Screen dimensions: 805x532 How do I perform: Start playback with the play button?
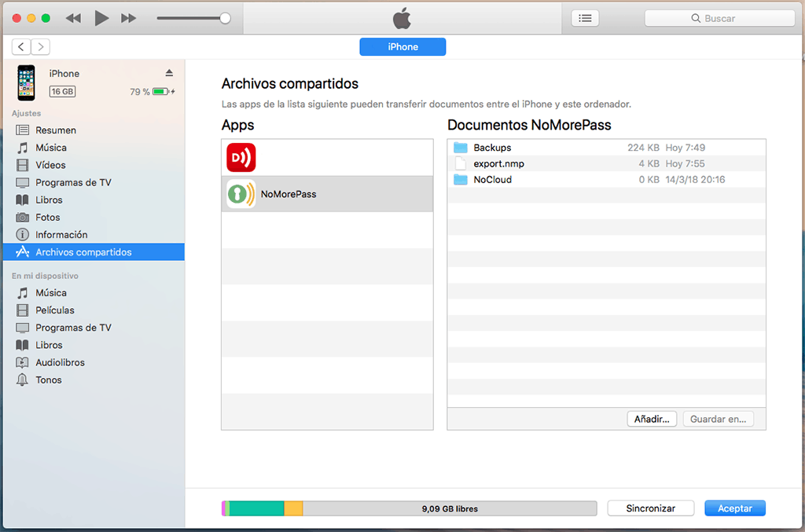point(101,19)
